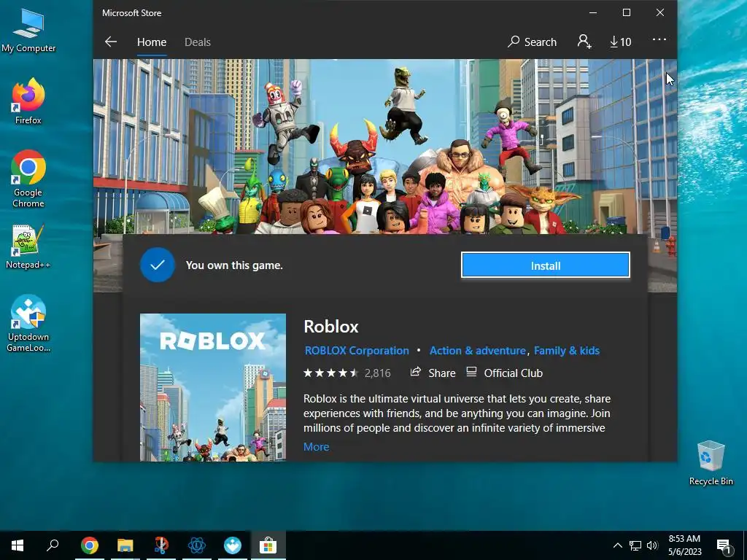747x560 pixels.
Task: Select the Recycle Bin desktop icon
Action: click(x=711, y=463)
